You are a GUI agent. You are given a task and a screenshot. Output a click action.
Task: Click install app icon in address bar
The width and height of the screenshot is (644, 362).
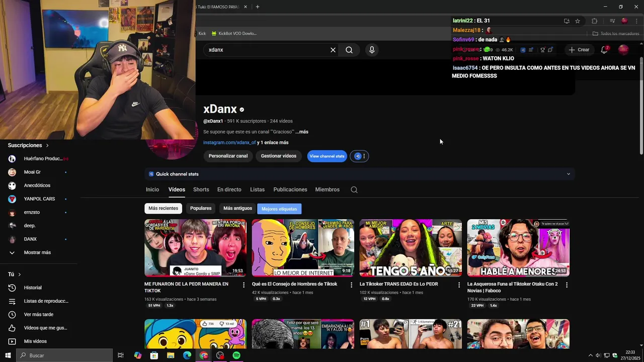567,21
